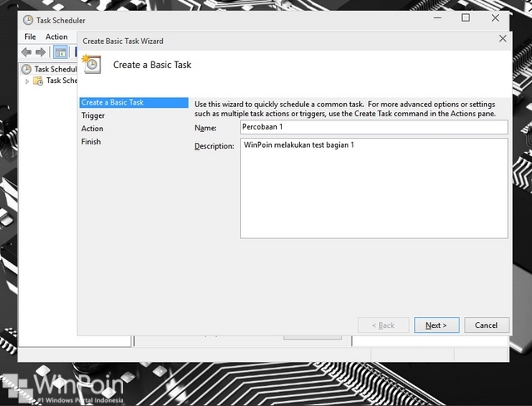Click the Next button in wizard

click(436, 325)
